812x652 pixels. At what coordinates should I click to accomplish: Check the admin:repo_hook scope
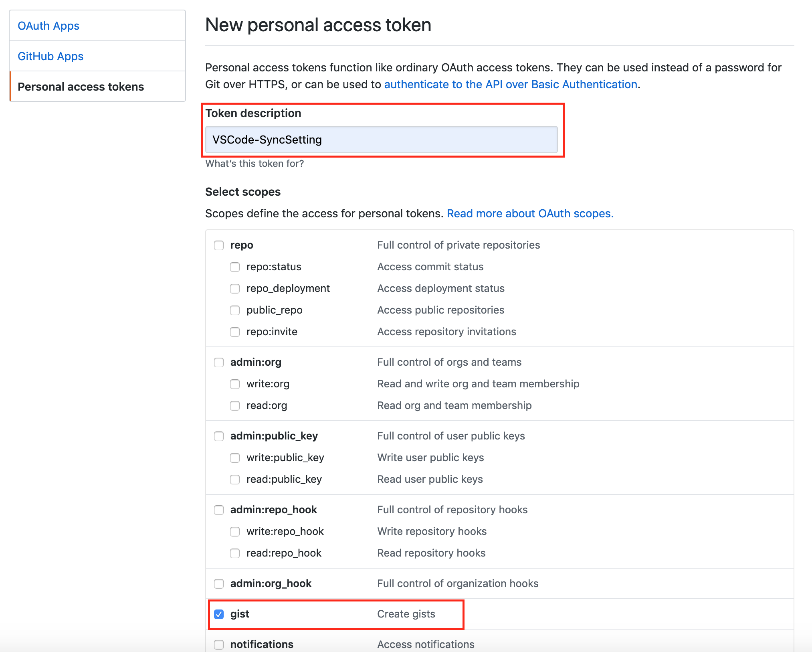pyautogui.click(x=219, y=510)
